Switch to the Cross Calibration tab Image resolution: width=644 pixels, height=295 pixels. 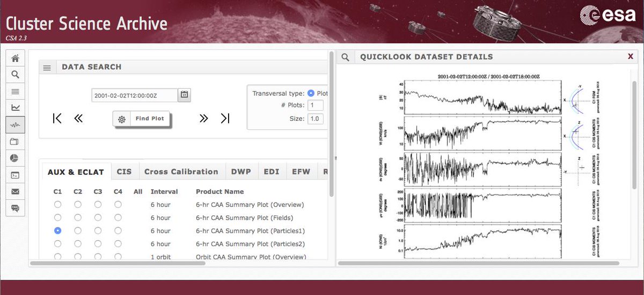[x=181, y=172]
